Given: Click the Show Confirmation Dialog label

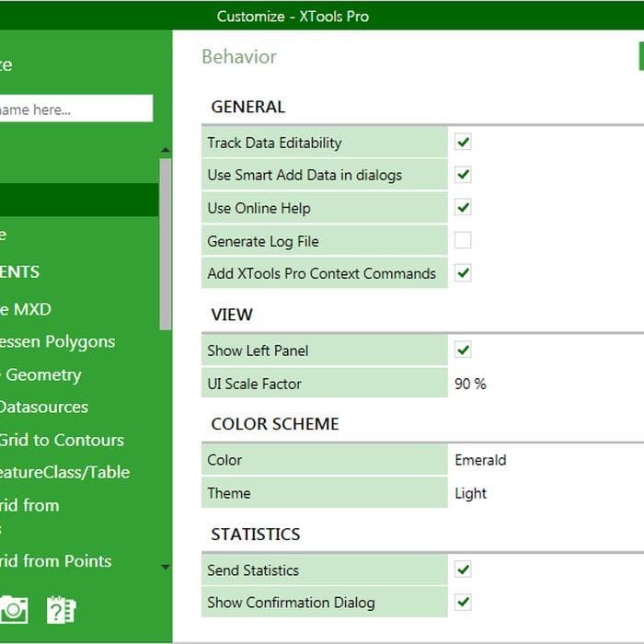Looking at the screenshot, I should click(x=292, y=603).
